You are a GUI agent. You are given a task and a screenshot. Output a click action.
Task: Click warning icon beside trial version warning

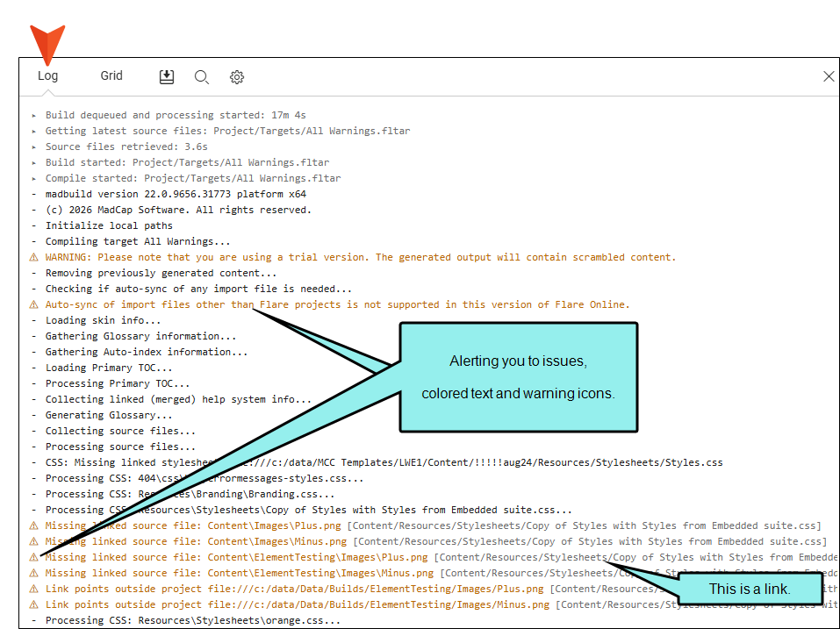click(x=33, y=258)
